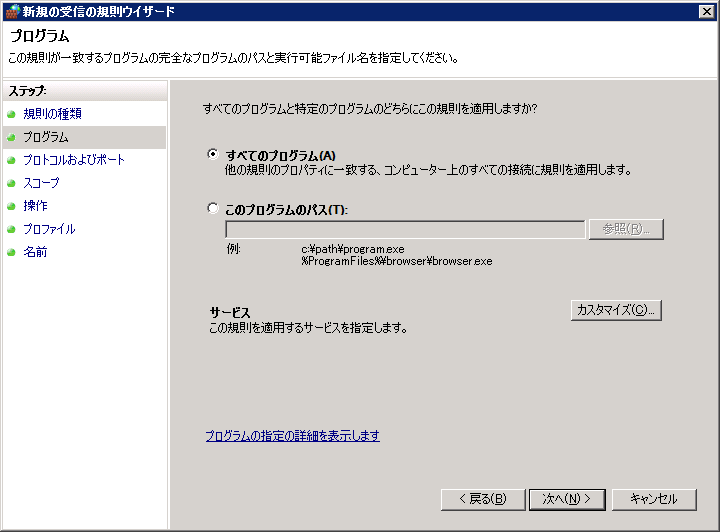The image size is (720, 532).
Task: Go back with the 戻る(B) button
Action: (x=482, y=498)
